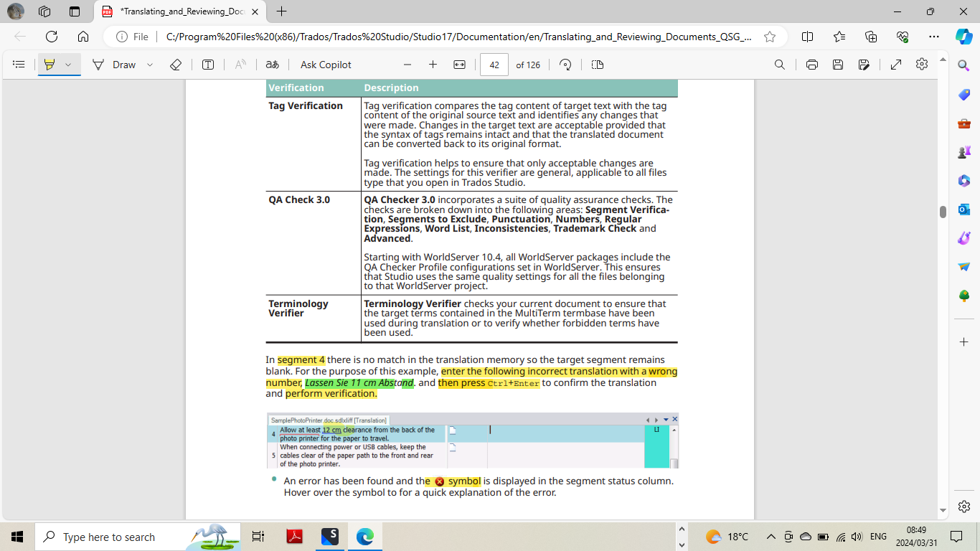Open sidebar settings gear
This screenshot has width=980, height=551.
pyautogui.click(x=964, y=506)
